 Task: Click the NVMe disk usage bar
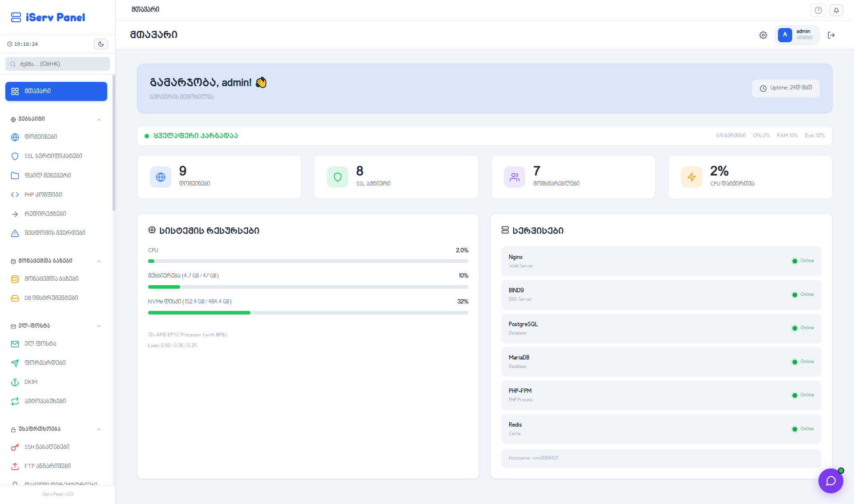[x=308, y=313]
